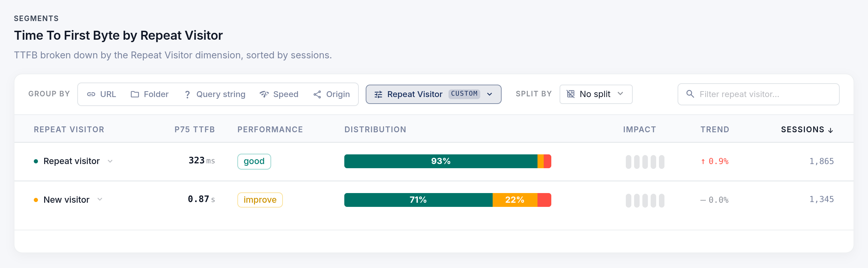This screenshot has height=268, width=868.
Task: Expand the New visitor row chevron
Action: pos(100,200)
